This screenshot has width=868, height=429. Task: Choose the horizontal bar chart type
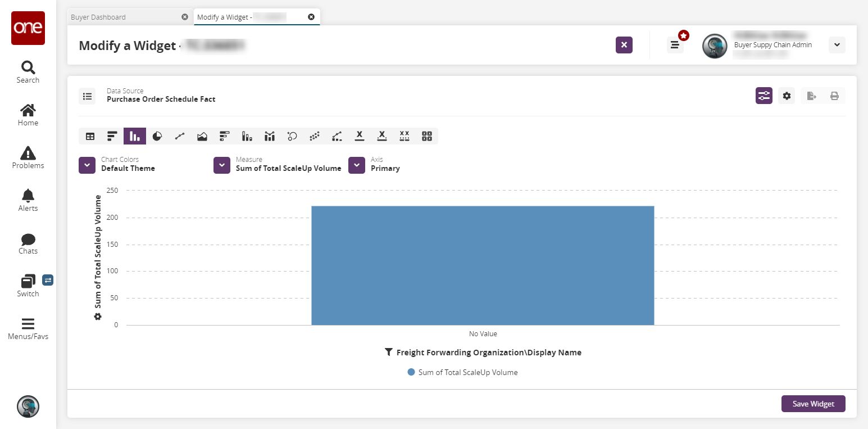(x=112, y=136)
